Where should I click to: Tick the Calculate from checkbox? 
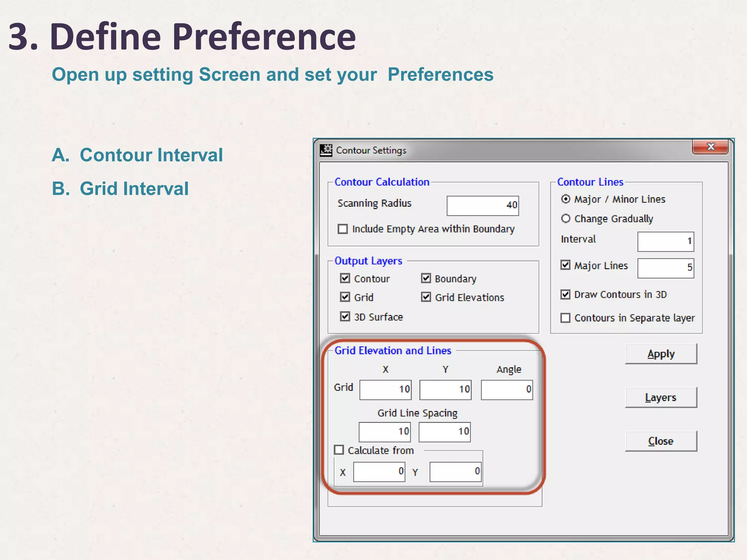[339, 450]
